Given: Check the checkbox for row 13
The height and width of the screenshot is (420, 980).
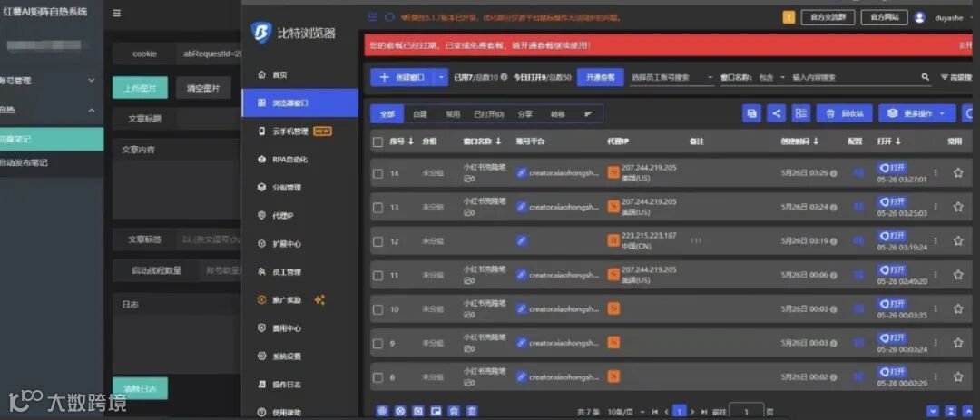Looking at the screenshot, I should point(377,207).
